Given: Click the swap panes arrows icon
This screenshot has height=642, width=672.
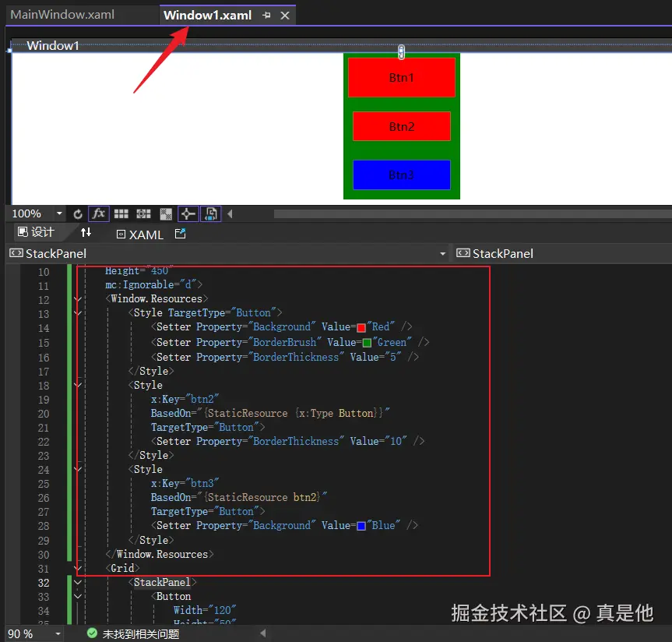Looking at the screenshot, I should click(86, 231).
